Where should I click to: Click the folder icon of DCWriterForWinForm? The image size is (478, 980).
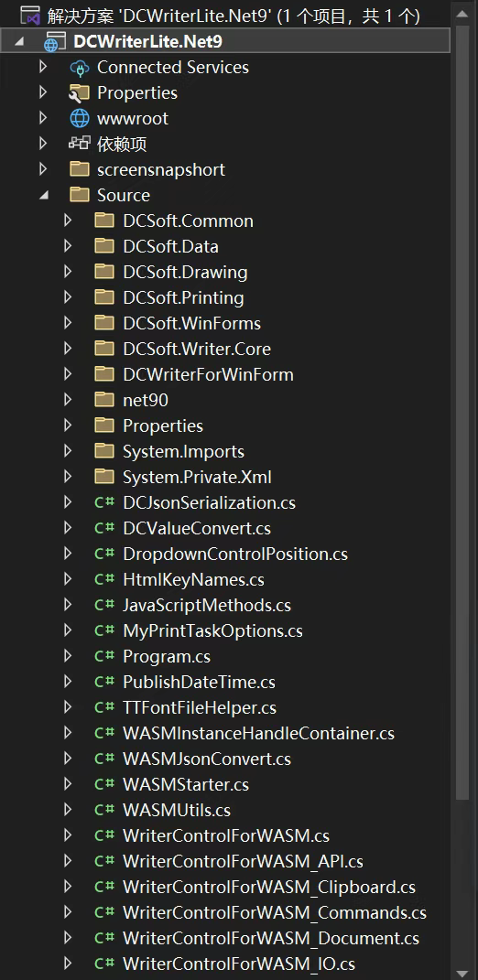(x=104, y=374)
